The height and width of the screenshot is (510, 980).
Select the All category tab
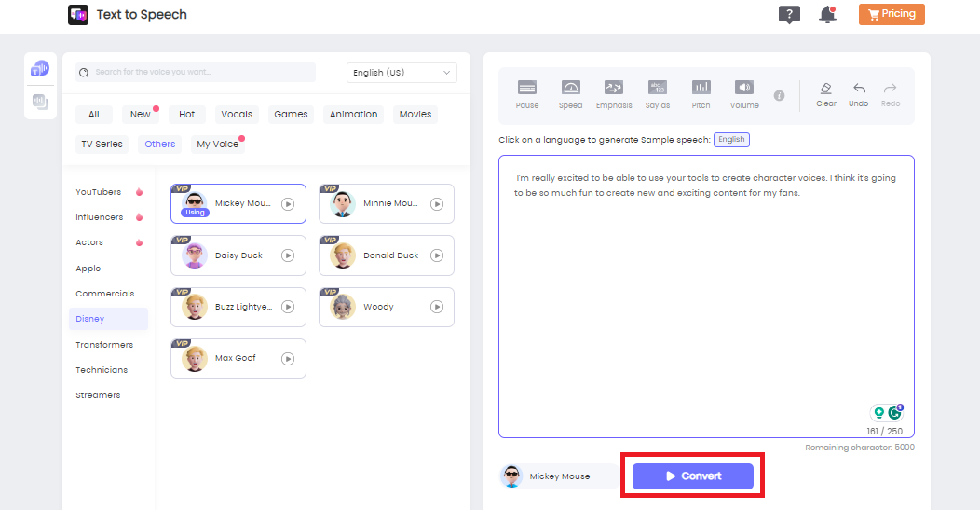(94, 114)
